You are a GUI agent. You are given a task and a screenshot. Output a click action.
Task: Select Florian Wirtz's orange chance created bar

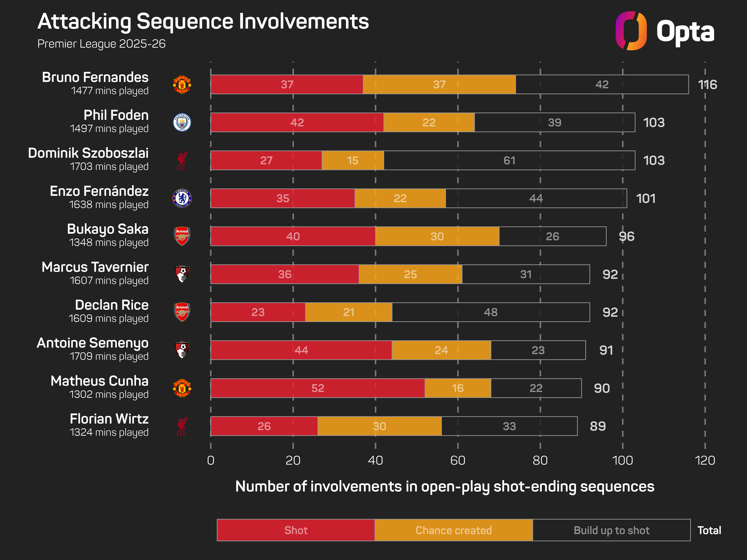(379, 426)
